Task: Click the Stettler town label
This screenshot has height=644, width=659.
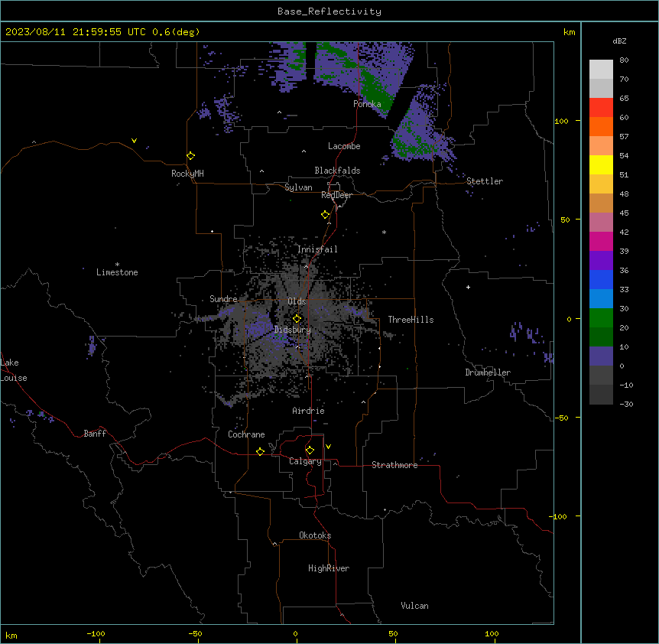Action: (485, 181)
